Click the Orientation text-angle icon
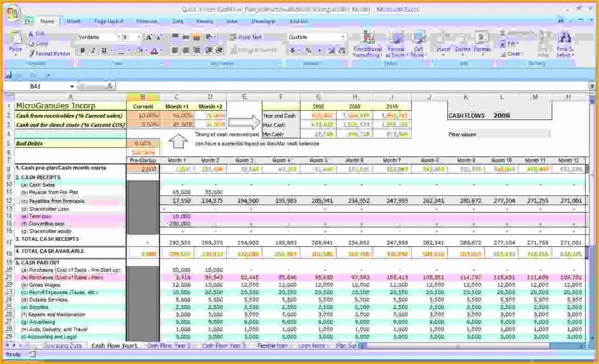 (x=209, y=37)
